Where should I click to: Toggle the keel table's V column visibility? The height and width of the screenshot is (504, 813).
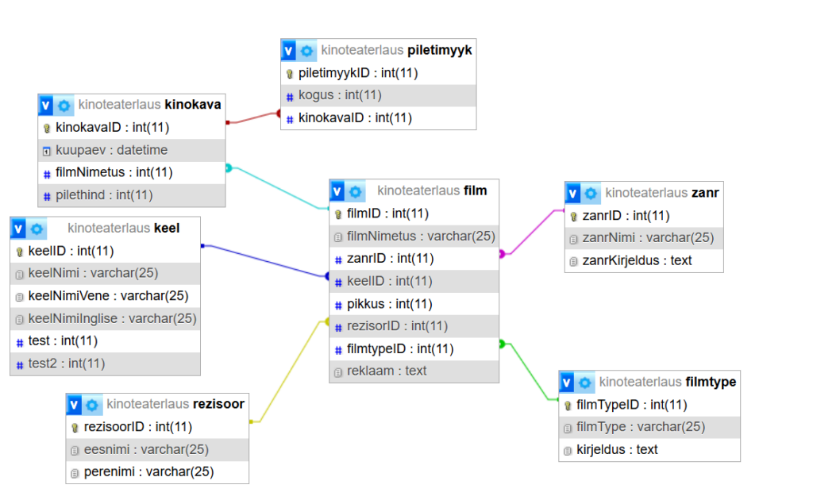click(x=18, y=229)
